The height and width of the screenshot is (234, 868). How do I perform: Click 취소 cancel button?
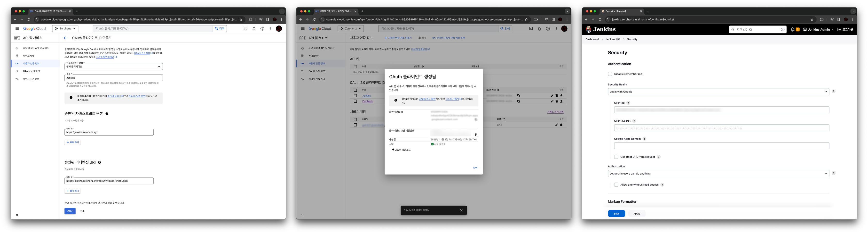[82, 211]
